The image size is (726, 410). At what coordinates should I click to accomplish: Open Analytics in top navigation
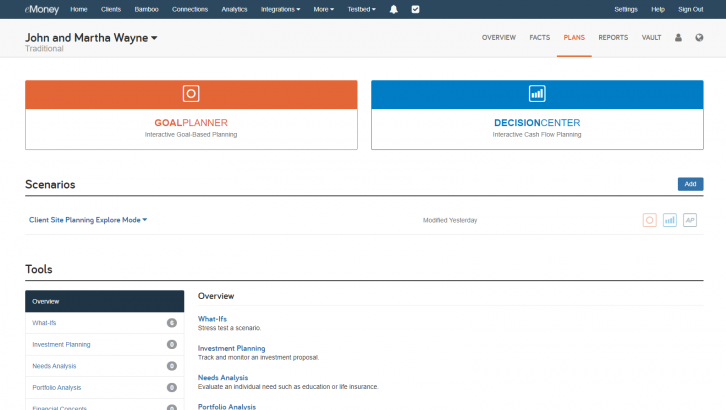pos(234,9)
